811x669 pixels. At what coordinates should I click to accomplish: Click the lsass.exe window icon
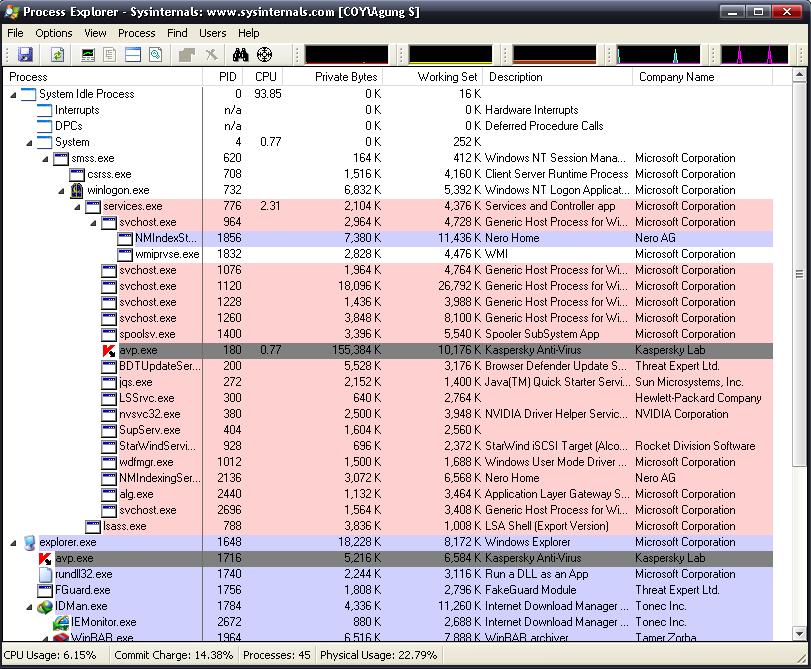[93, 526]
